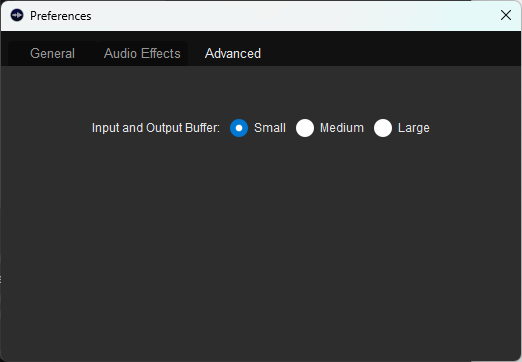Click the blue filled circle beside Small
522x362 pixels.
point(239,128)
